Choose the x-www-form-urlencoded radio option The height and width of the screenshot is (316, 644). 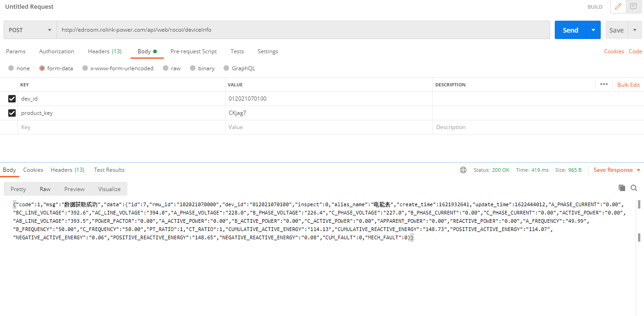85,68
